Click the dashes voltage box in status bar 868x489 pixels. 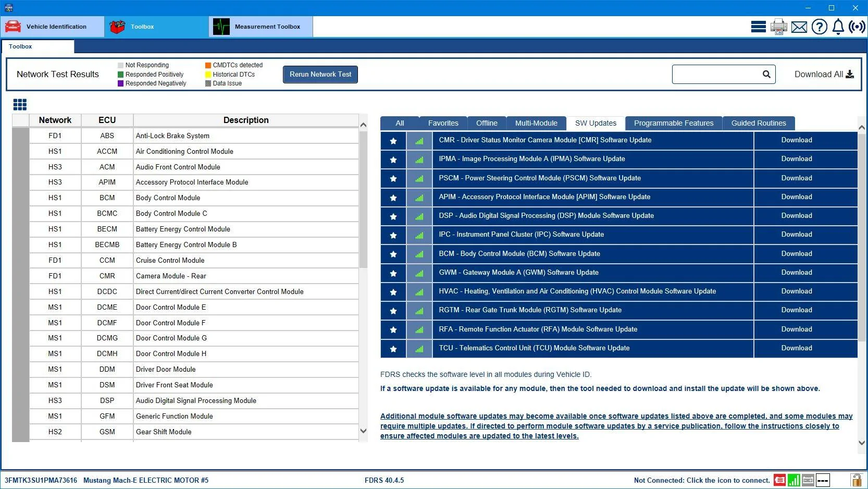(823, 480)
